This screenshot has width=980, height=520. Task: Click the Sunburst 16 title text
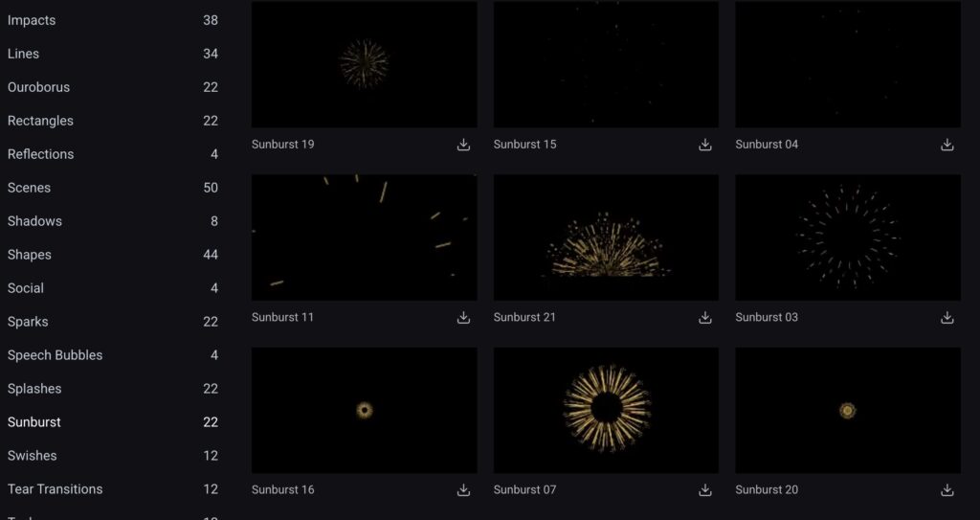pyautogui.click(x=283, y=490)
